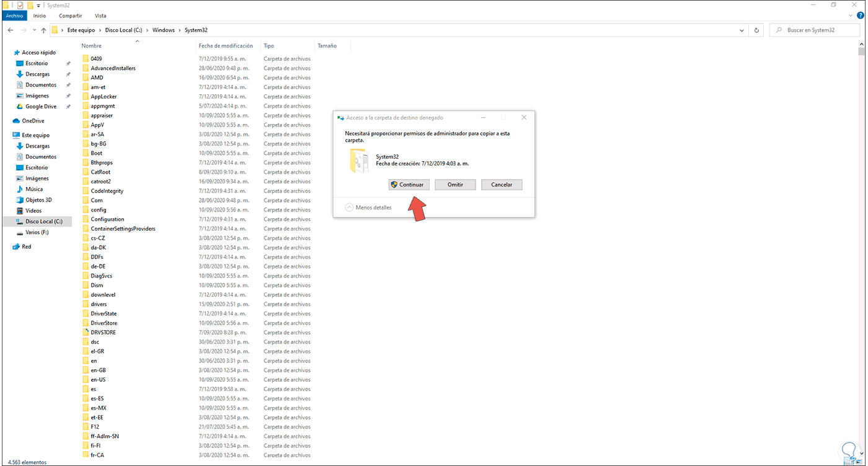Click the Properties checkmark icon in the title bar
This screenshot has width=868, height=466.
[x=20, y=5]
